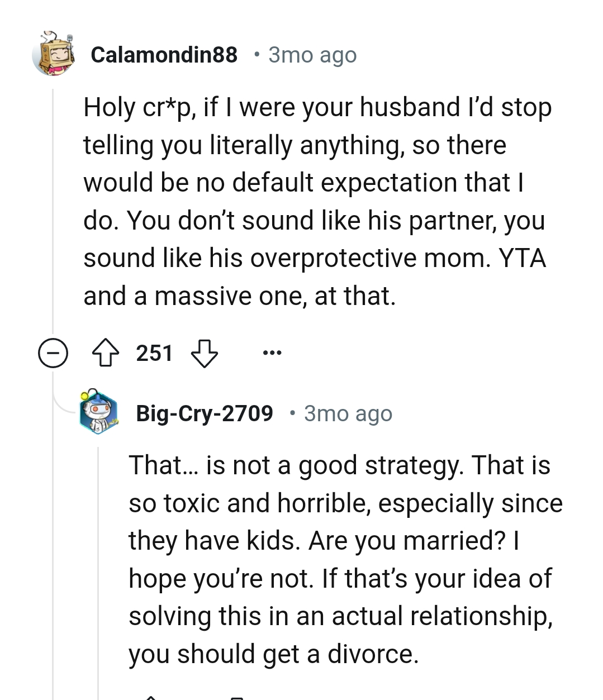The height and width of the screenshot is (700, 603).
Task: Click the 251 vote count
Action: point(155,353)
